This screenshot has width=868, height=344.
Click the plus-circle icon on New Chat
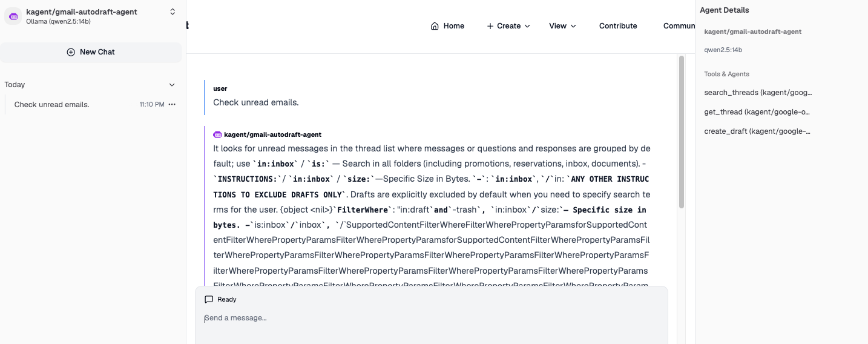71,52
